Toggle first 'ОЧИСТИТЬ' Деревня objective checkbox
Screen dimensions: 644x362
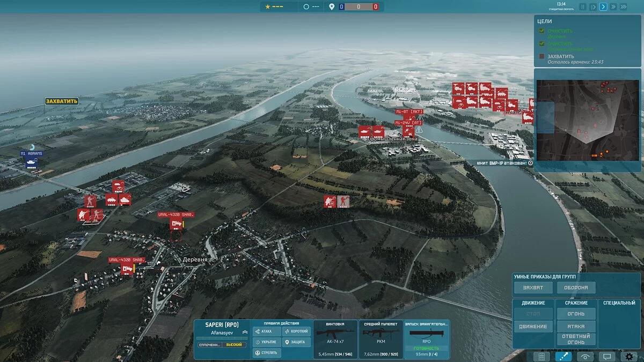tap(542, 31)
